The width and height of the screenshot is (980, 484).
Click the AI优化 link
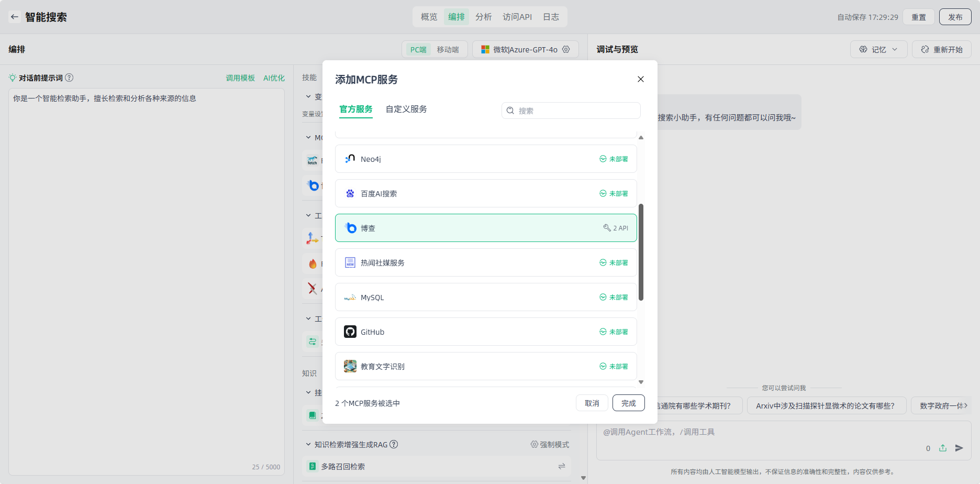pyautogui.click(x=274, y=78)
